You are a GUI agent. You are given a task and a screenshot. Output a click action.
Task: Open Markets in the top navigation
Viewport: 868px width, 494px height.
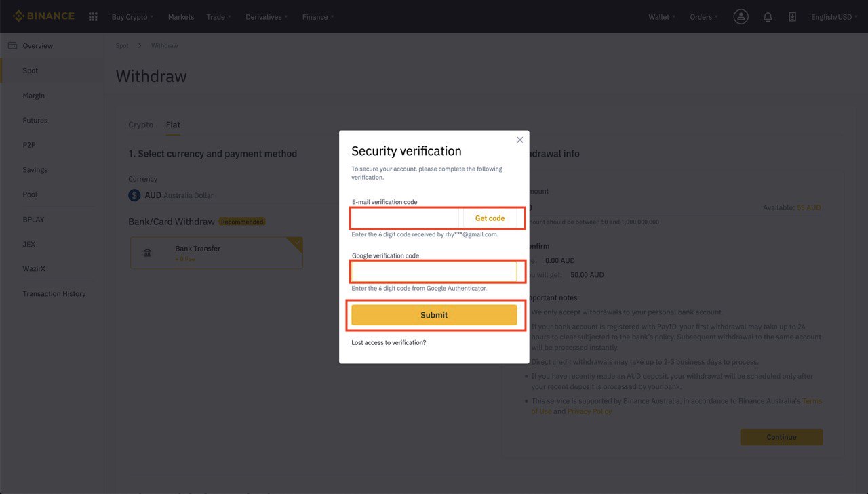(180, 17)
